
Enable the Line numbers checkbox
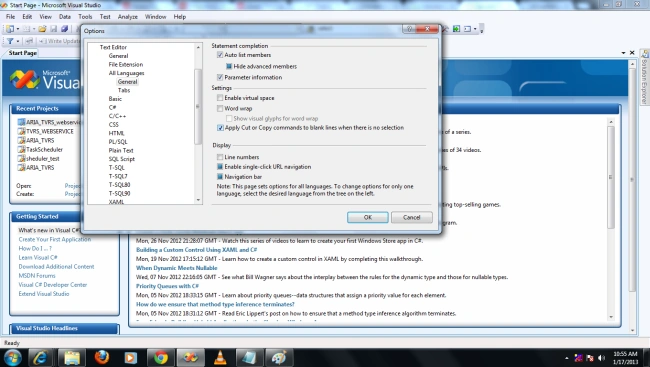(x=220, y=157)
